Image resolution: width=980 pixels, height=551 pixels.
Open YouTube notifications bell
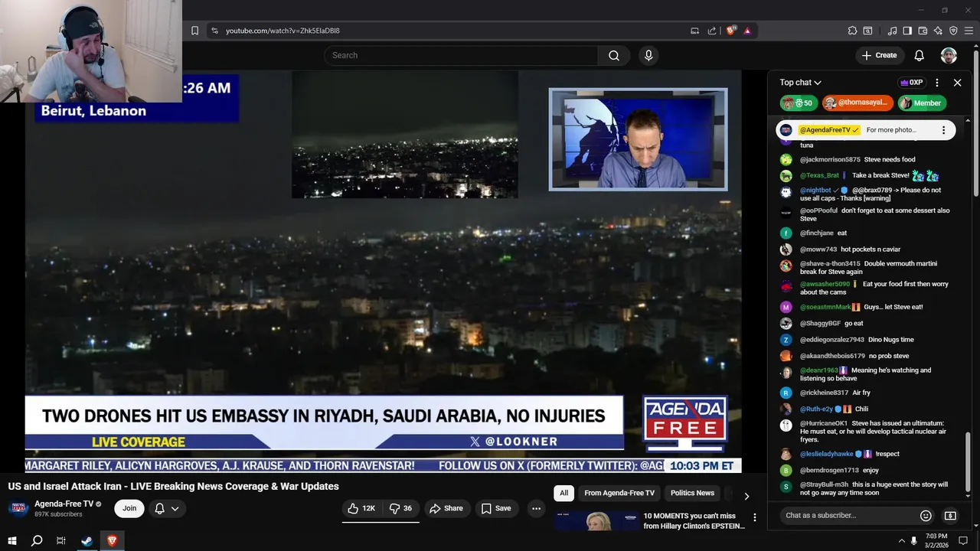(x=919, y=55)
